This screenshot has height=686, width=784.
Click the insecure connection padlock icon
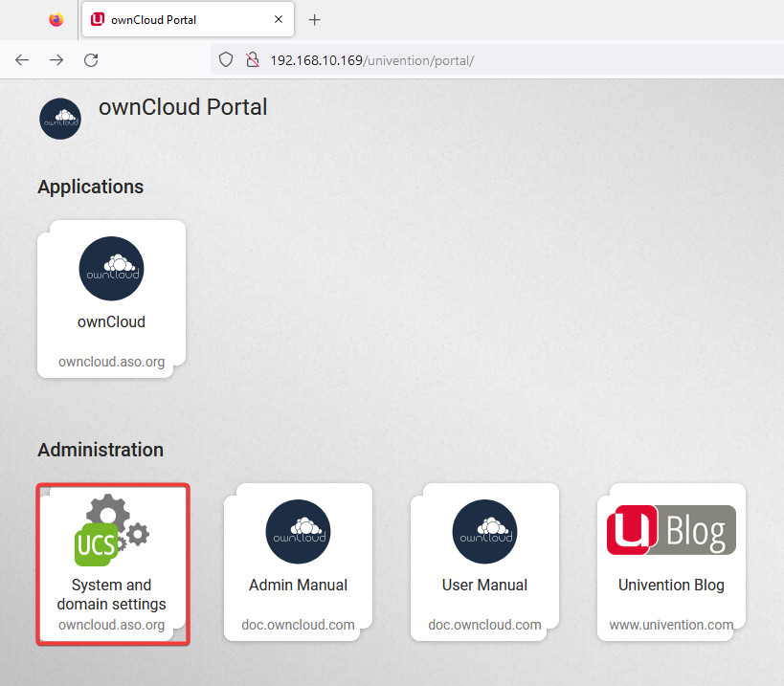tap(252, 59)
